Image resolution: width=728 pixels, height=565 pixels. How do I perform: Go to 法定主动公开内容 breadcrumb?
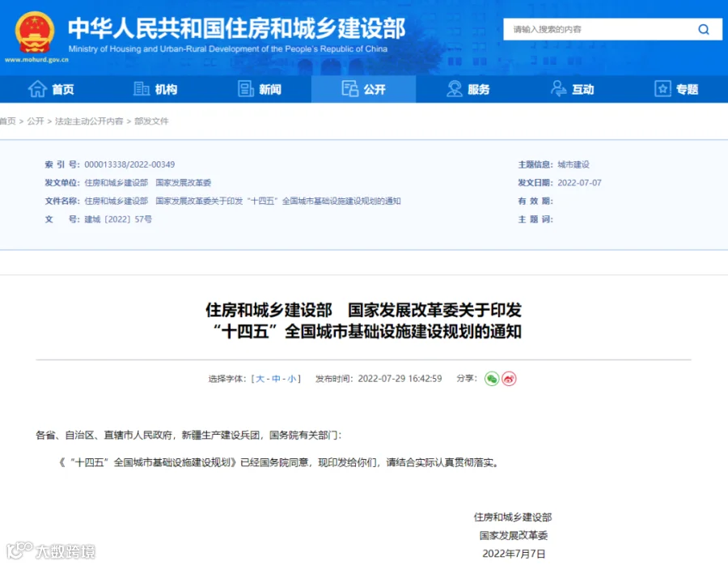pyautogui.click(x=89, y=121)
